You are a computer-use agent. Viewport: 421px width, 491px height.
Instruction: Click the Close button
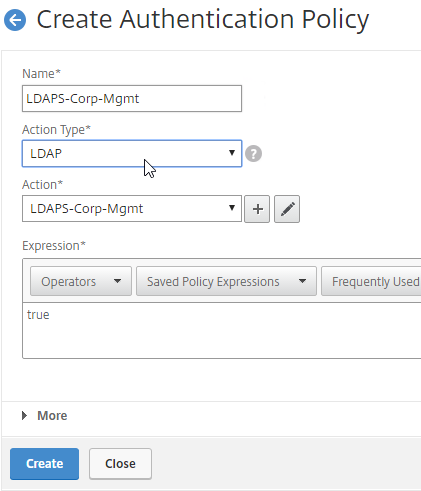tap(120, 464)
